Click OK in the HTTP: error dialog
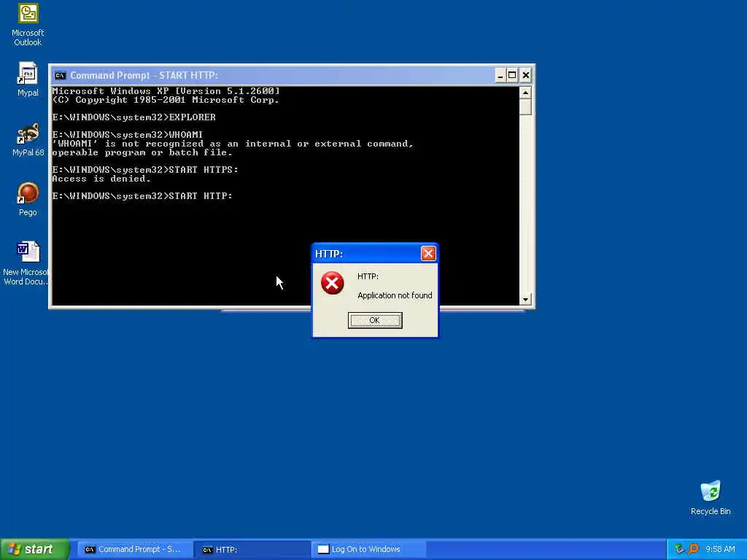Viewport: 747px width, 560px height. point(375,321)
